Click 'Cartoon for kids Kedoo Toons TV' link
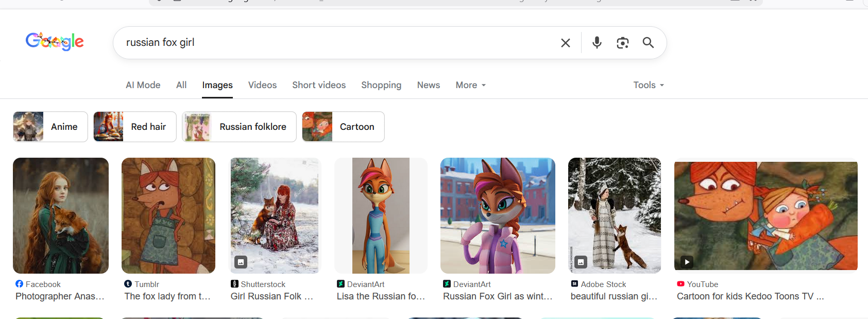 tap(751, 296)
